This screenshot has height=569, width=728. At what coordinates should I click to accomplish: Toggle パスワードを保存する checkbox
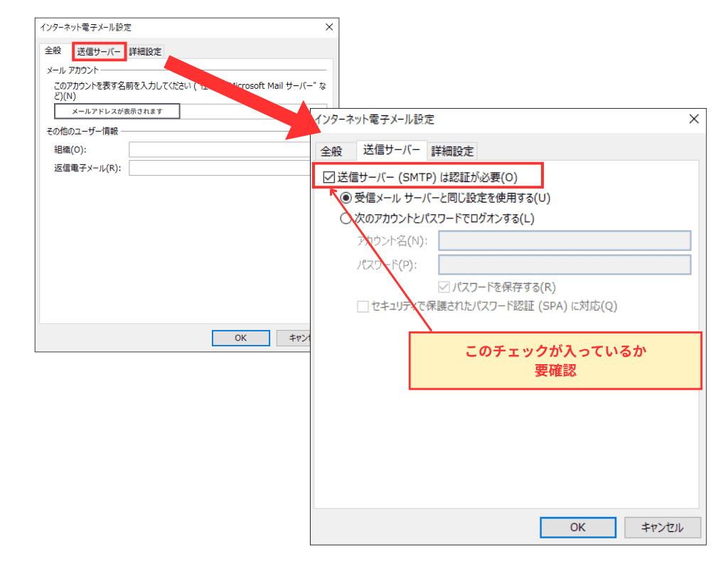pyautogui.click(x=444, y=287)
